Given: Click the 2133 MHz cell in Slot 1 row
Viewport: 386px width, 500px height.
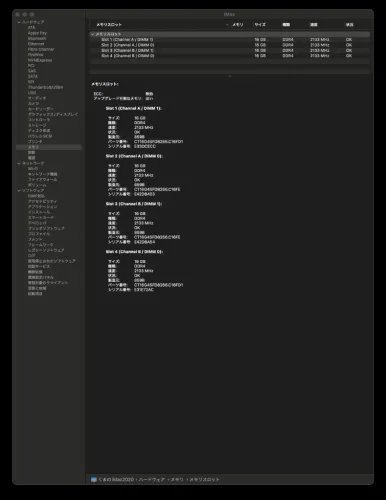Looking at the screenshot, I should coord(320,40).
